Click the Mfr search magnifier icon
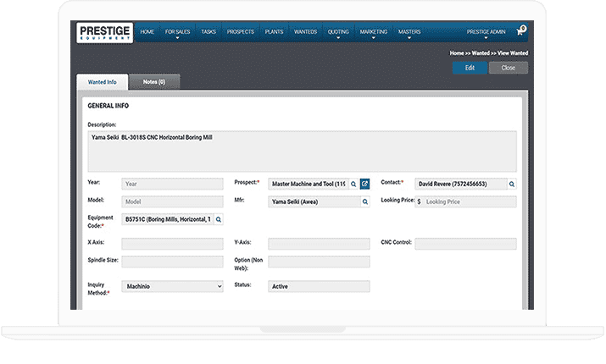606x364 pixels. point(365,202)
